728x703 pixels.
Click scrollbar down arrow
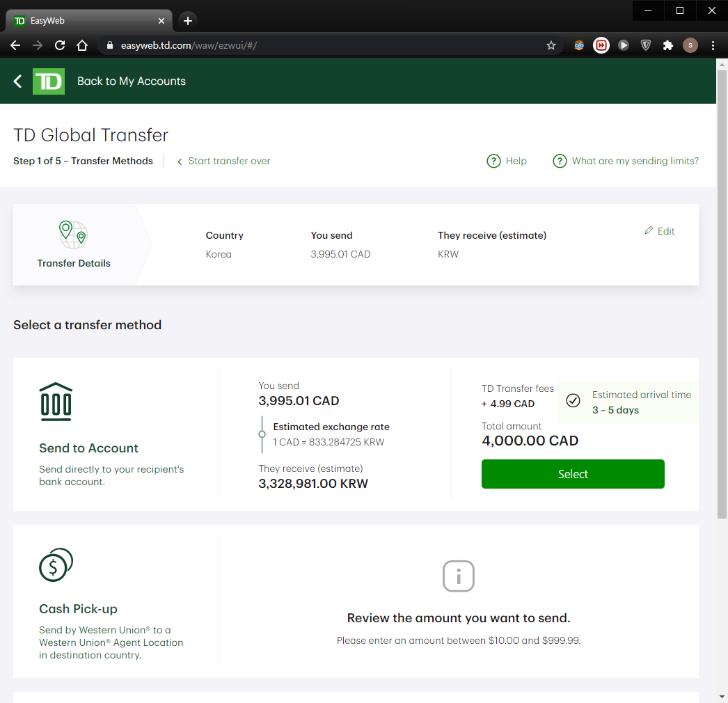[722, 697]
